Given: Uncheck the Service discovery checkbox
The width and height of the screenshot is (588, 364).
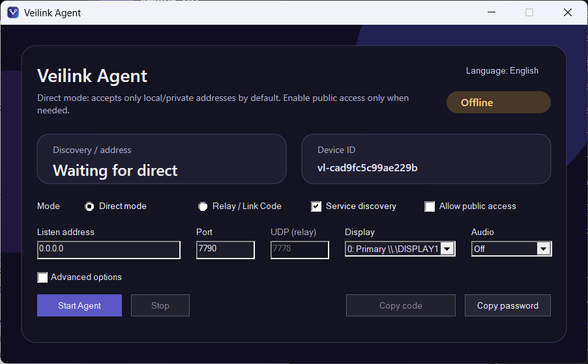Looking at the screenshot, I should [x=316, y=206].
